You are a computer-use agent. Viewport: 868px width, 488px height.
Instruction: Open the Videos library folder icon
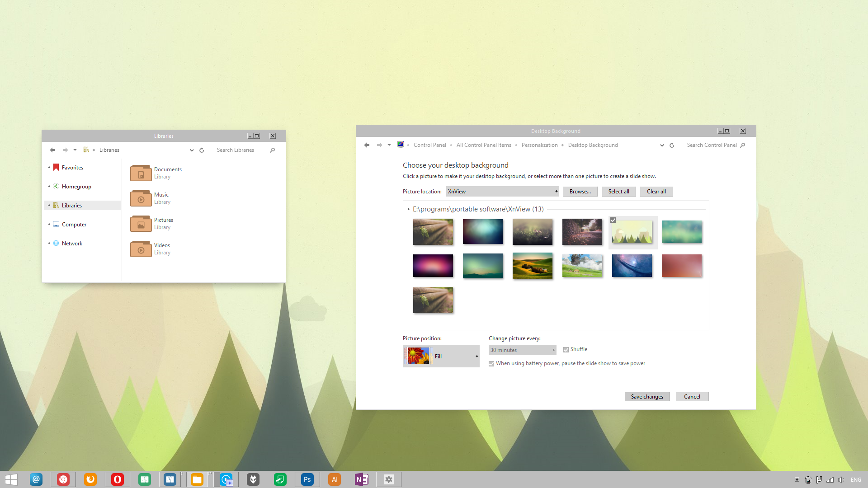pos(141,249)
